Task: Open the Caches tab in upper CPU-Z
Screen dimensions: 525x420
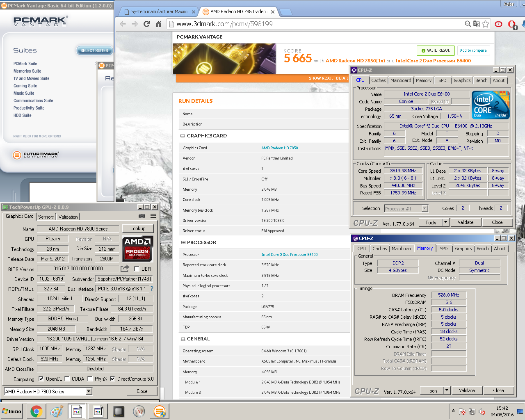Action: coord(378,80)
